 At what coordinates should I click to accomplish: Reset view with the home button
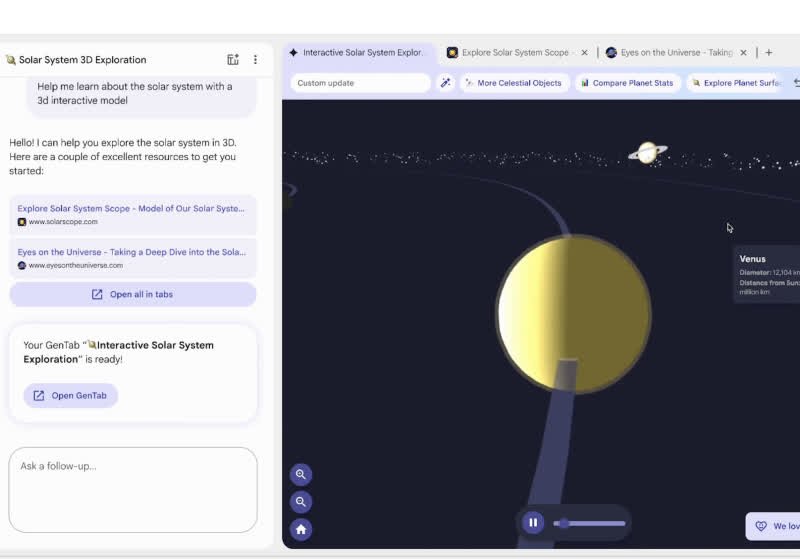301,529
